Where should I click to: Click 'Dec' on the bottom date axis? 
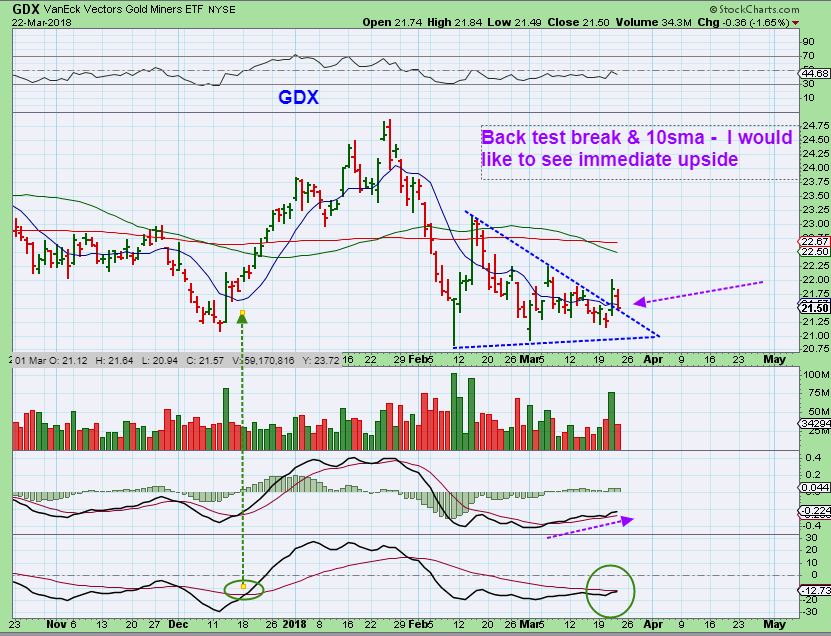click(x=178, y=624)
